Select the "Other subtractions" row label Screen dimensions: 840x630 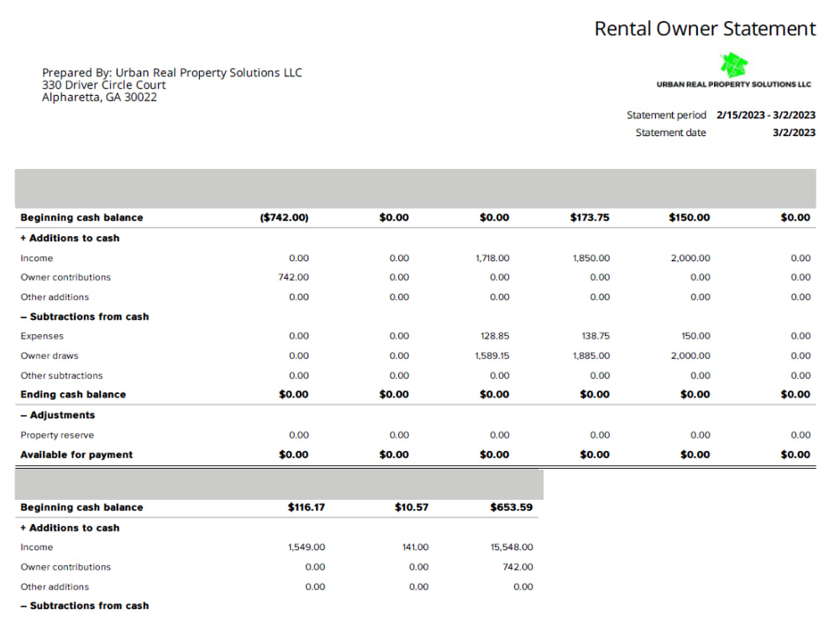[61, 376]
